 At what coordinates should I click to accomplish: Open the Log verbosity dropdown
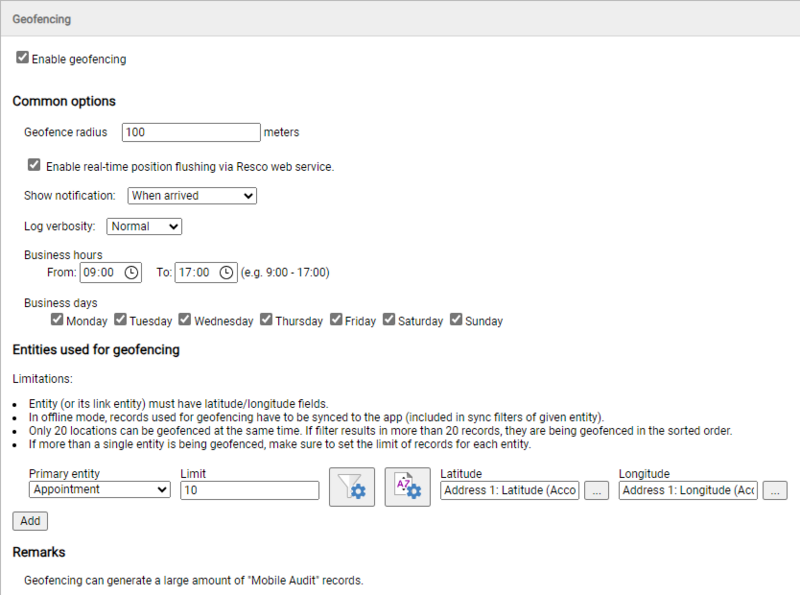coord(143,226)
